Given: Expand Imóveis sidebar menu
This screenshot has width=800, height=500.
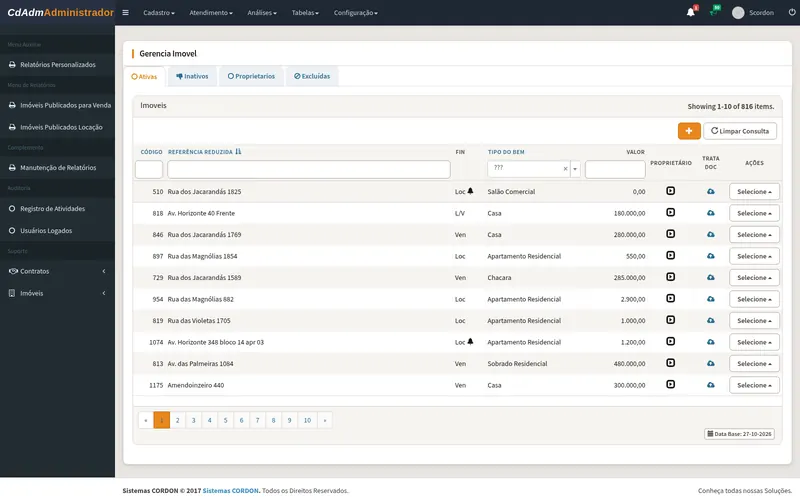Looking at the screenshot, I should [57, 293].
